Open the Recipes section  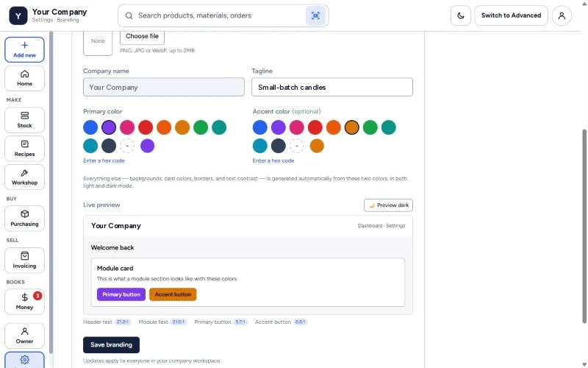(x=24, y=149)
